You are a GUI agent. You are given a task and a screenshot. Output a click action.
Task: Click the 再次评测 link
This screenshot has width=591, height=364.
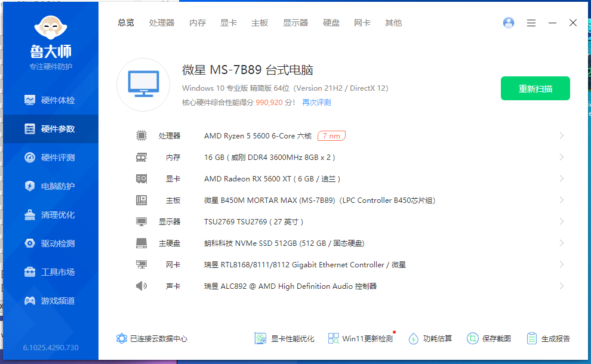tap(316, 103)
